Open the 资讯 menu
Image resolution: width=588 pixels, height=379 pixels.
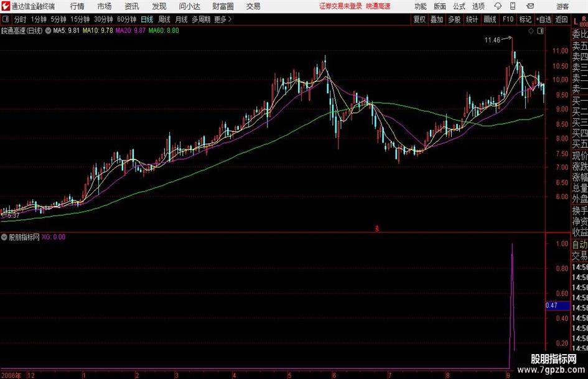tap(132, 6)
